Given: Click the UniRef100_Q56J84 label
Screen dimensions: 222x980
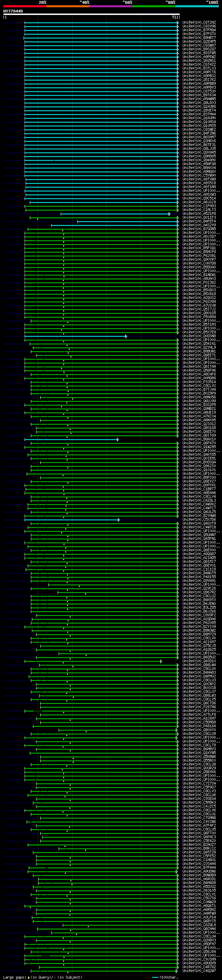Looking at the screenshot, I should point(199,951).
